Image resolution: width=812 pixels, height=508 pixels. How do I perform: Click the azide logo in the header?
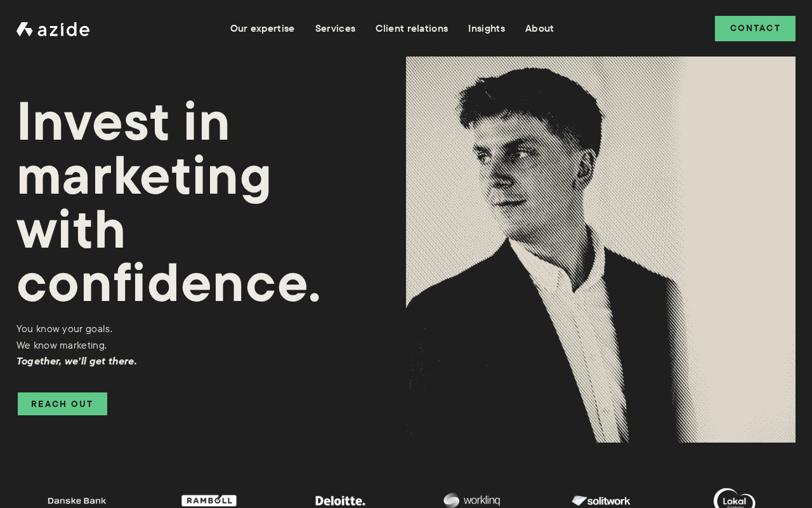point(53,29)
